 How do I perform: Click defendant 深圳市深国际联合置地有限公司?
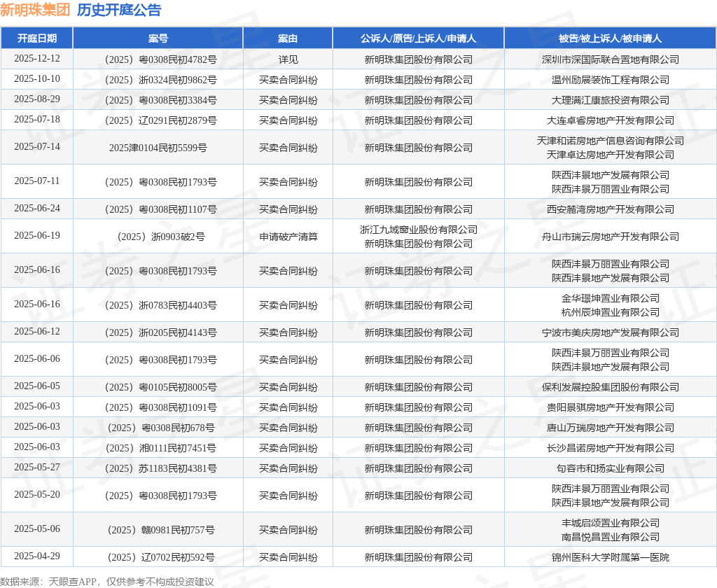610,60
